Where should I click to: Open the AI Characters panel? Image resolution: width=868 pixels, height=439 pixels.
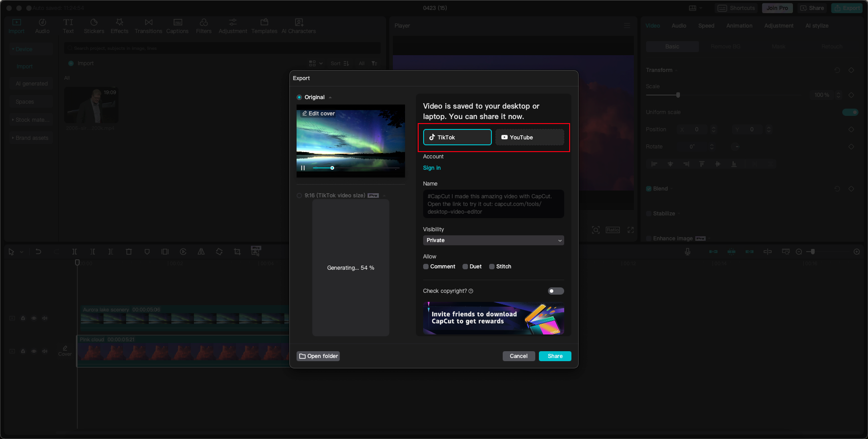tap(298, 25)
